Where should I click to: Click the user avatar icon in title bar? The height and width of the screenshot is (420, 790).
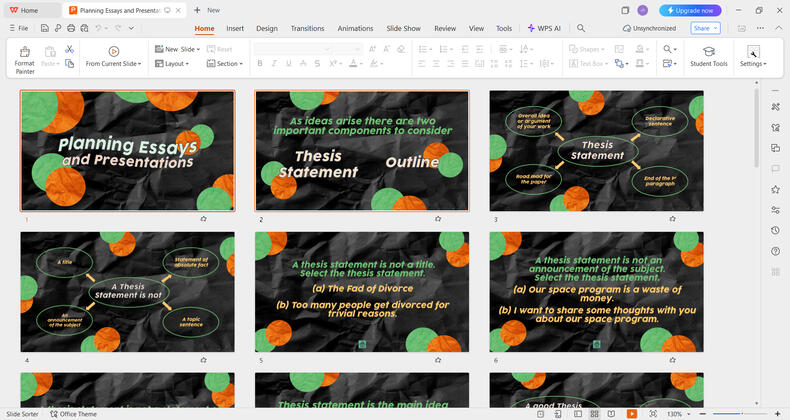[642, 10]
